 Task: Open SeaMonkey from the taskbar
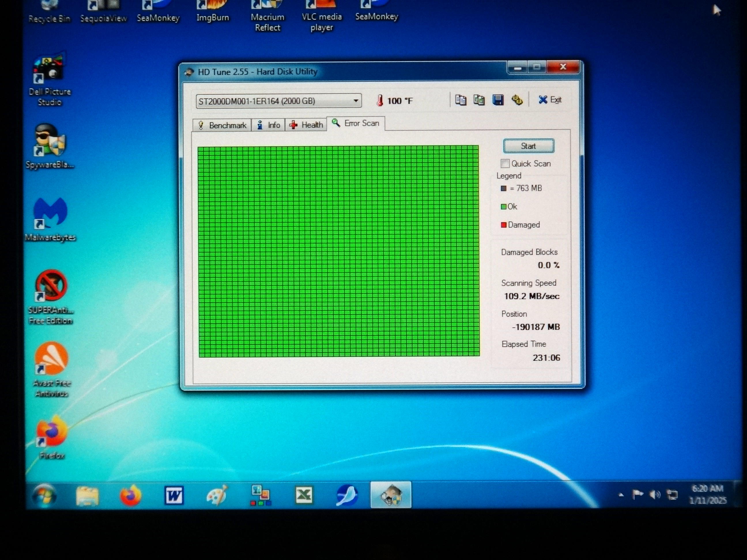point(347,495)
